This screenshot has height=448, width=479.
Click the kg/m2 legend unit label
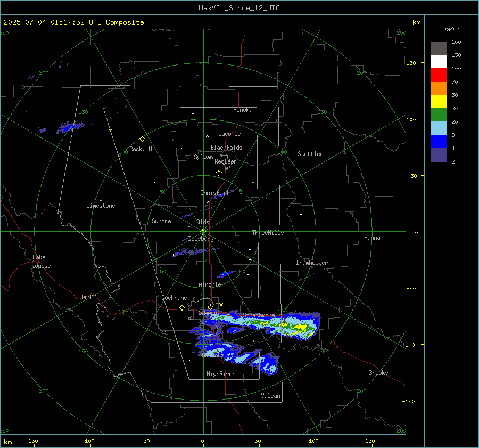451,29
